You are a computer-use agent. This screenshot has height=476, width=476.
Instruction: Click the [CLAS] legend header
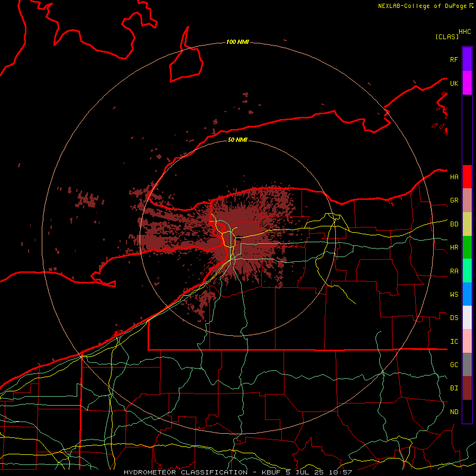[x=447, y=36]
